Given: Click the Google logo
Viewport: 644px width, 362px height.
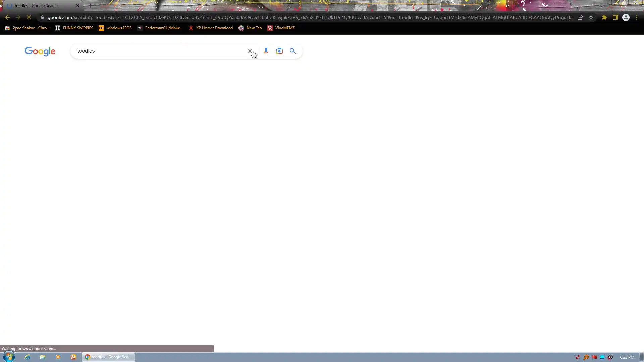Looking at the screenshot, I should (40, 51).
